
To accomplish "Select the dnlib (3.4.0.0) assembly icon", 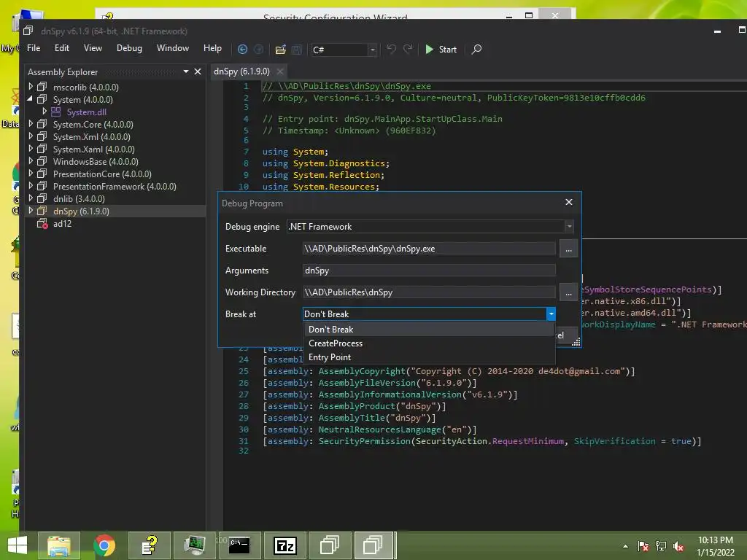I will pos(42,198).
